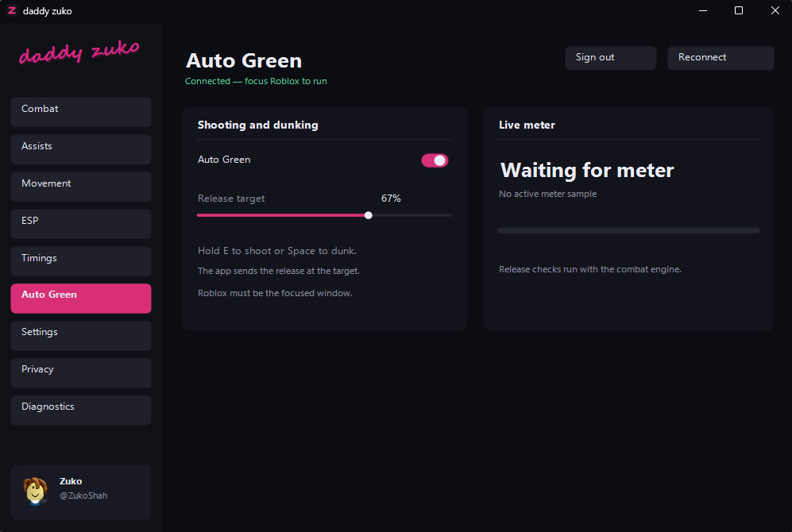792x532 pixels.
Task: Maximize the daddy zuko window
Action: [x=739, y=10]
